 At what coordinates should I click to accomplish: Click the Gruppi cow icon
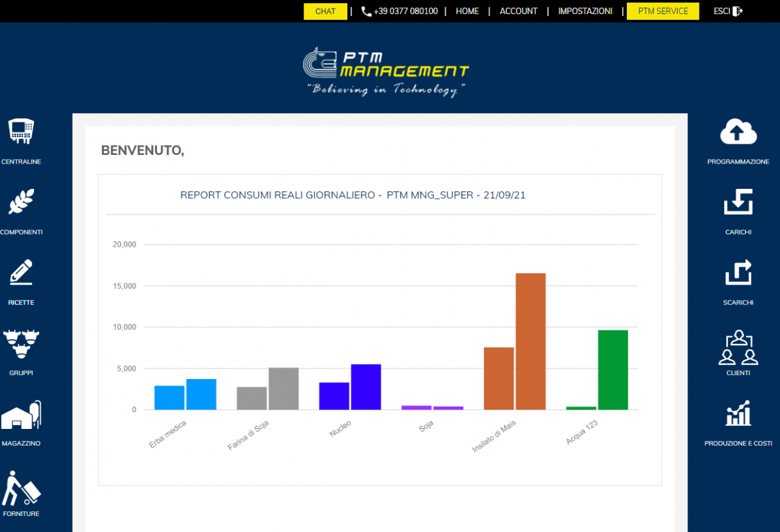[x=21, y=342]
